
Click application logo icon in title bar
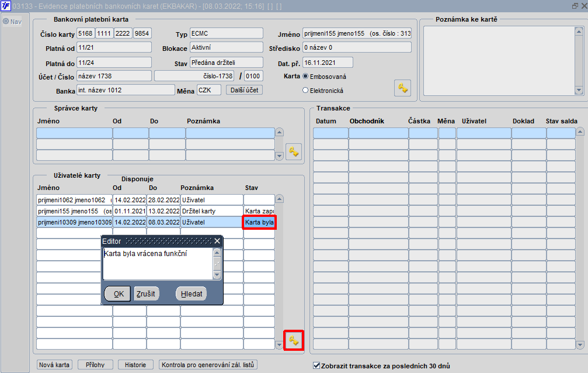[x=6, y=6]
